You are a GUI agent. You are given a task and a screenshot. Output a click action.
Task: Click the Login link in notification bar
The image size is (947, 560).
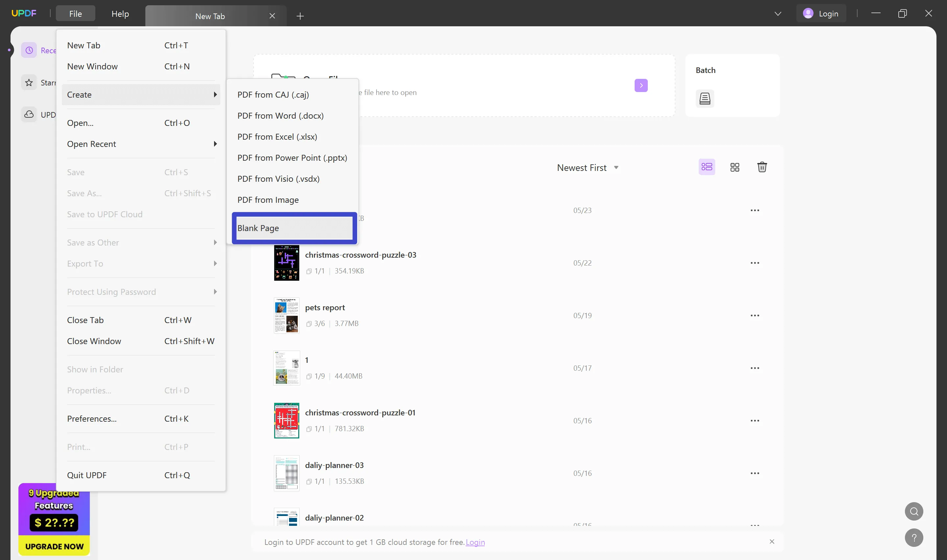tap(475, 542)
